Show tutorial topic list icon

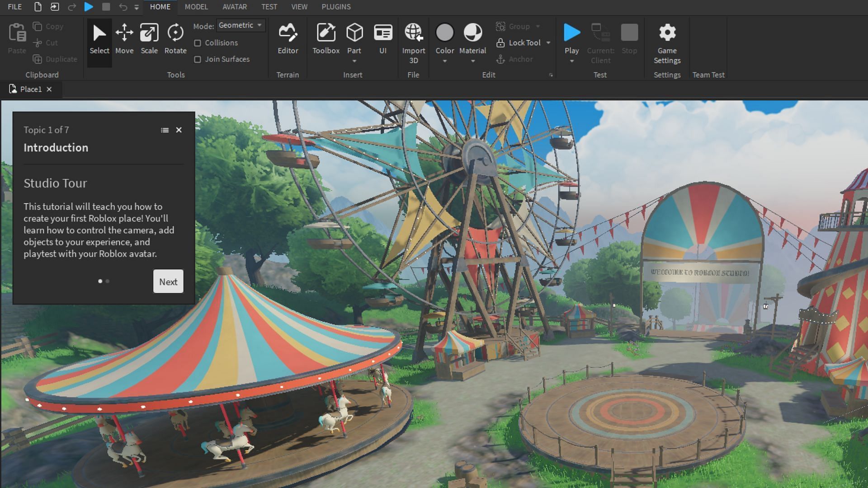(165, 130)
